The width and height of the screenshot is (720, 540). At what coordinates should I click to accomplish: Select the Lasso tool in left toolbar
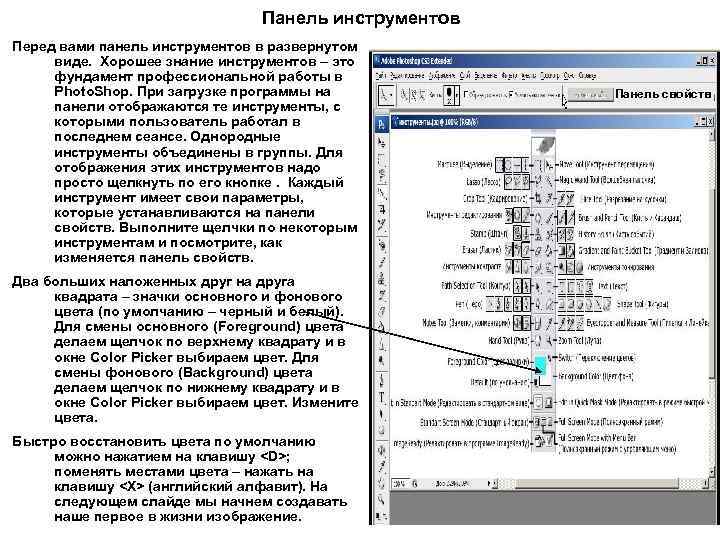[x=381, y=175]
